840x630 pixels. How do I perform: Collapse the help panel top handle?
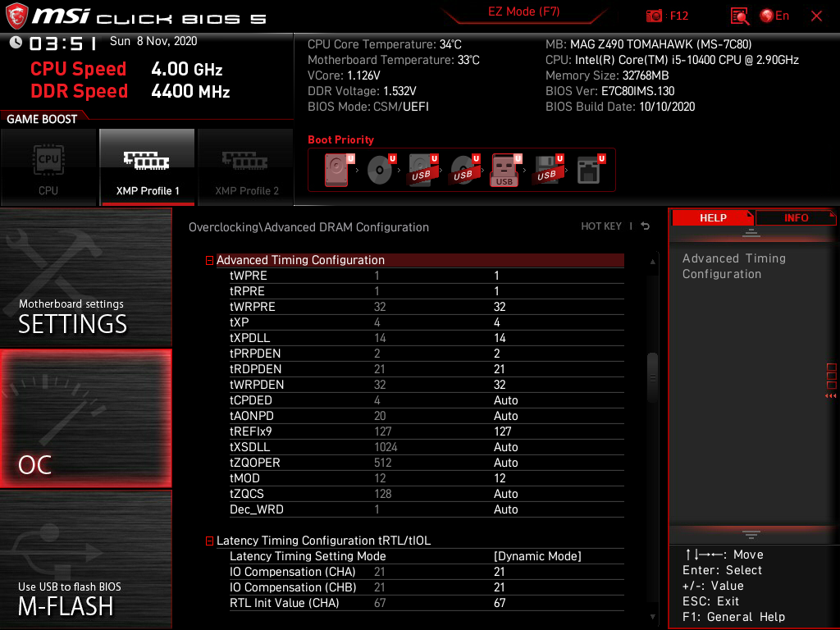pos(751,232)
